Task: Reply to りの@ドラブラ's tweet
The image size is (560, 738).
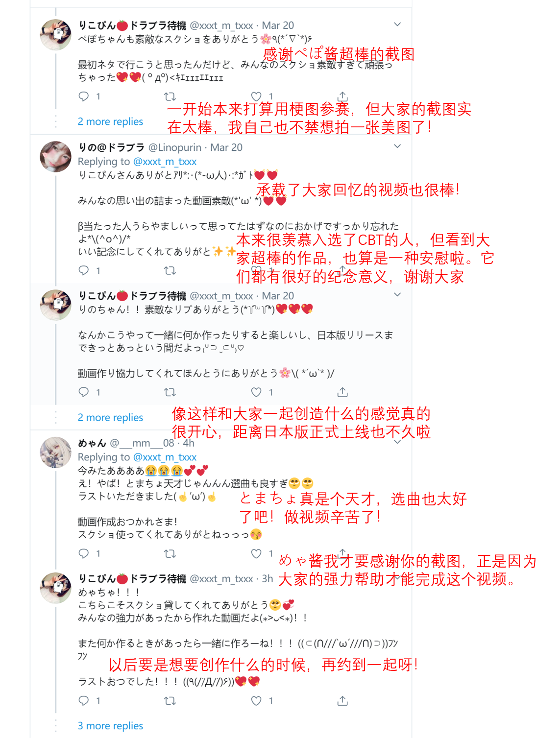Action: 84,270
